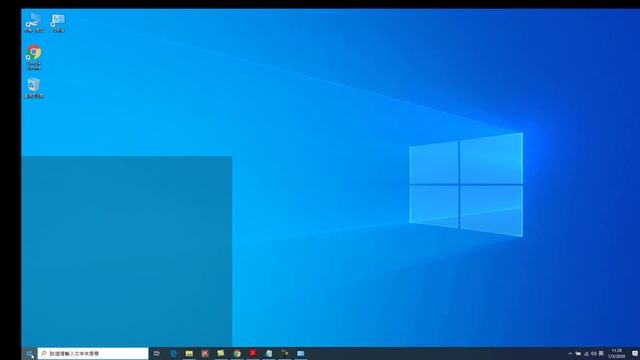Switch input method via IME indicator
Viewport: 640px width, 360px height.
click(x=601, y=353)
